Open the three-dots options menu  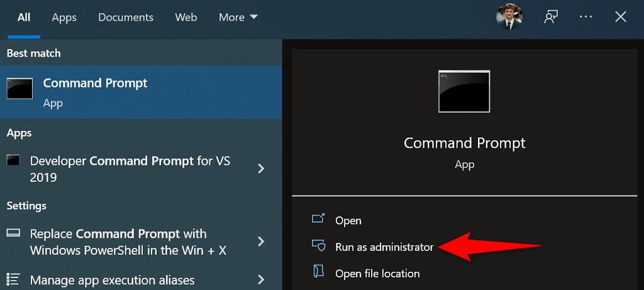point(586,17)
